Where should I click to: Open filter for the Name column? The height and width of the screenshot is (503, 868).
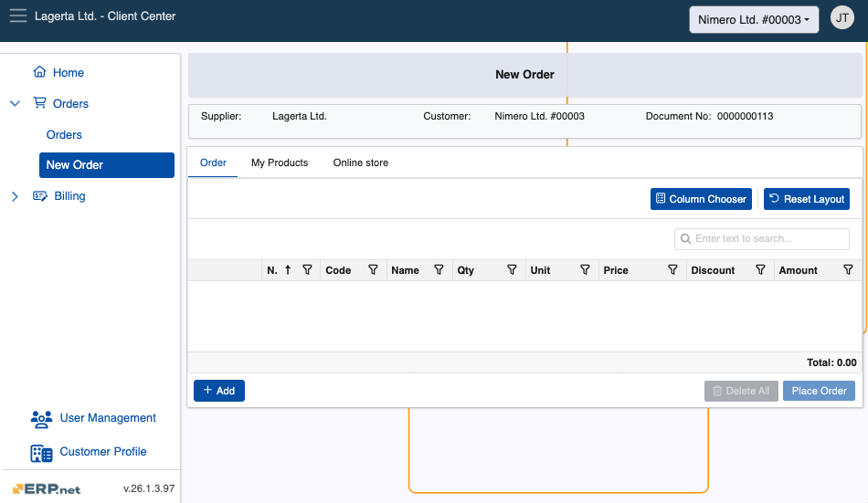point(439,270)
